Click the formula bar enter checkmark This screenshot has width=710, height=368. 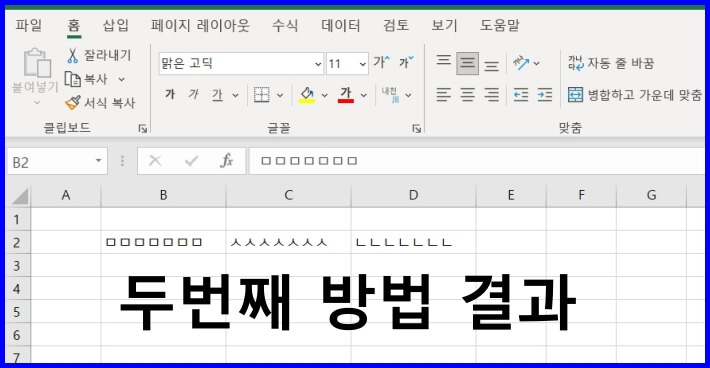(x=191, y=161)
